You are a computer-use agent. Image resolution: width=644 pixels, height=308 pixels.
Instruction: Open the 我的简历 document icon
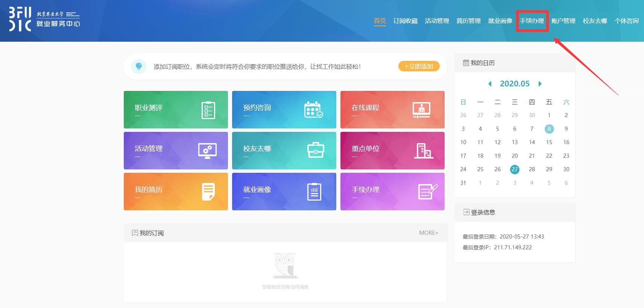pos(208,192)
